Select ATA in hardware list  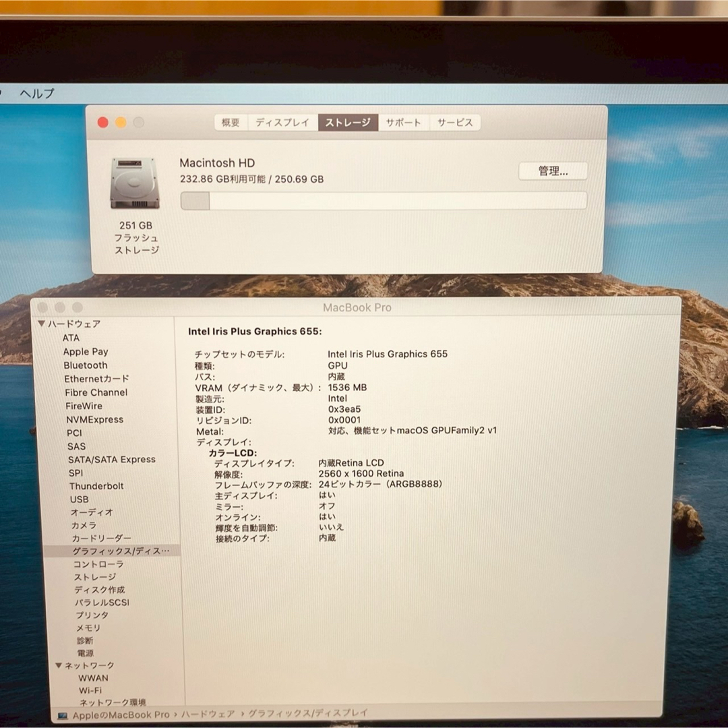pos(71,338)
